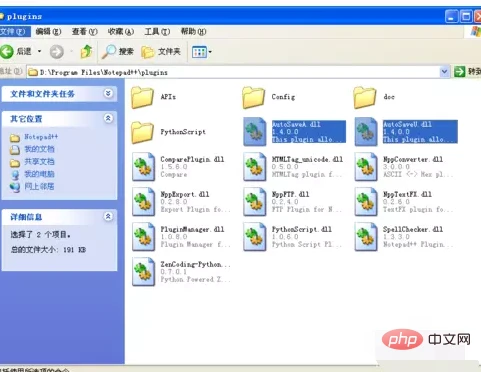Click the AutoSaveU.dll highlighted label
The height and width of the screenshot is (372, 481).
pos(420,132)
